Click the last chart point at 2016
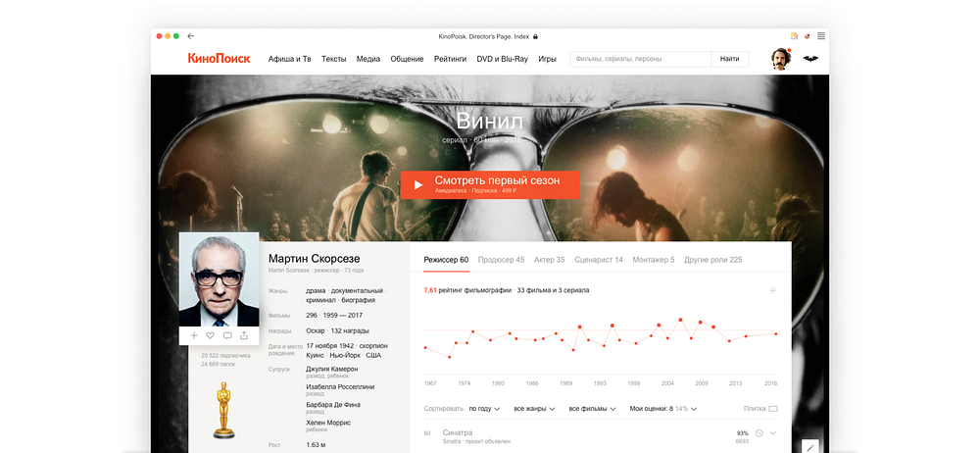Viewport: 980px width, 453px height. pos(776,334)
